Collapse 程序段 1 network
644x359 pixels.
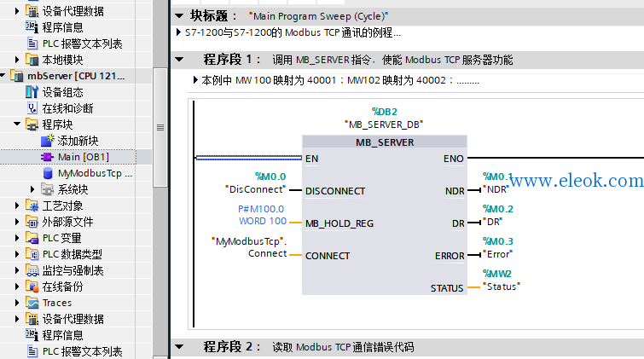coord(179,59)
